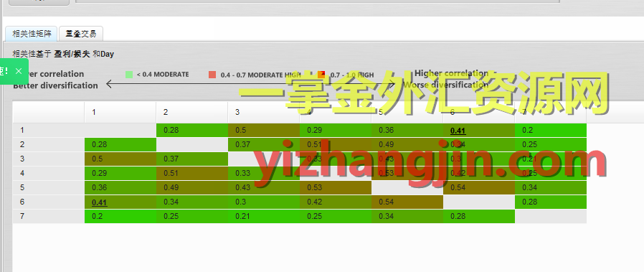Viewport: 644px width, 272px height.
Task: Switch to the 相关性矩阵 tab
Action: click(32, 34)
